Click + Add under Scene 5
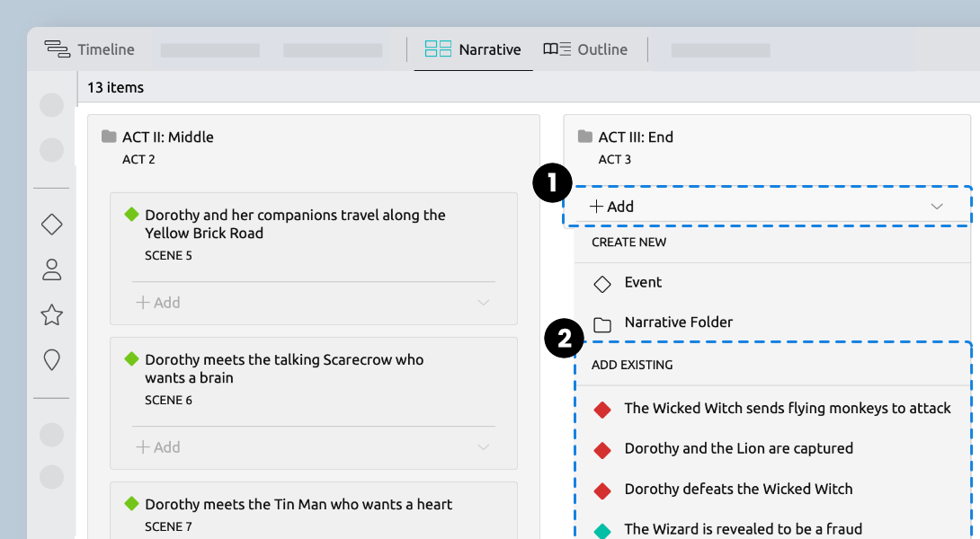Viewport: 980px width, 539px height. [158, 303]
